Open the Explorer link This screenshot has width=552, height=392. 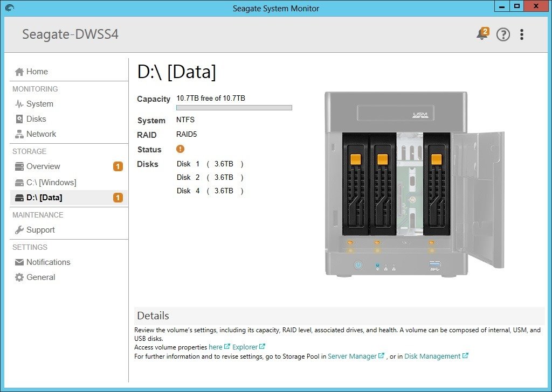pyautogui.click(x=245, y=347)
